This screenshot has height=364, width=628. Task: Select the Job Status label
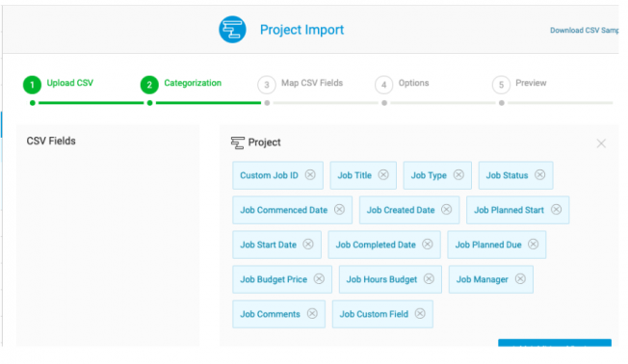click(x=507, y=175)
